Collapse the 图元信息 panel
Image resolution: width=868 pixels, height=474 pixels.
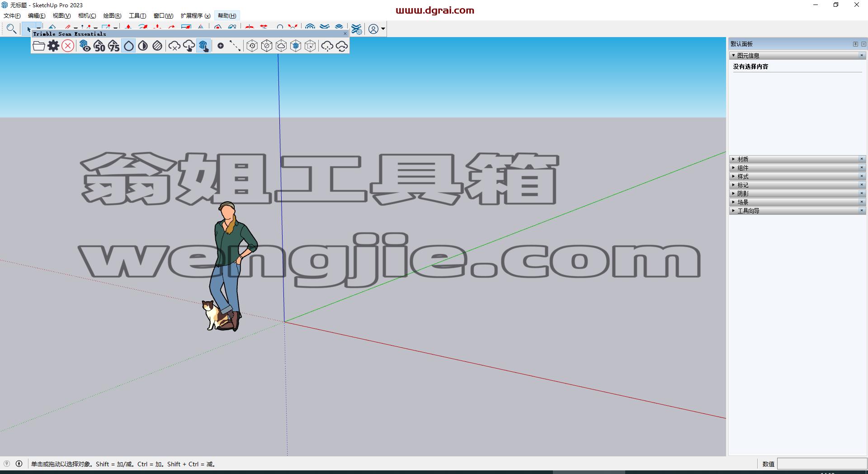click(x=733, y=56)
